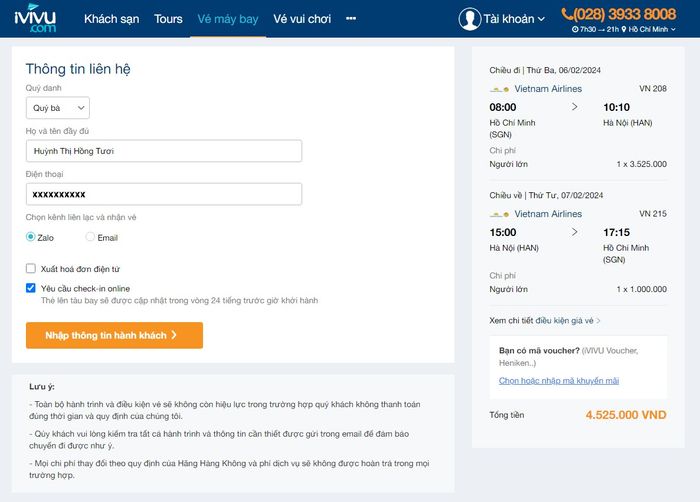Select the Email contact channel
700x502 pixels.
click(x=90, y=237)
